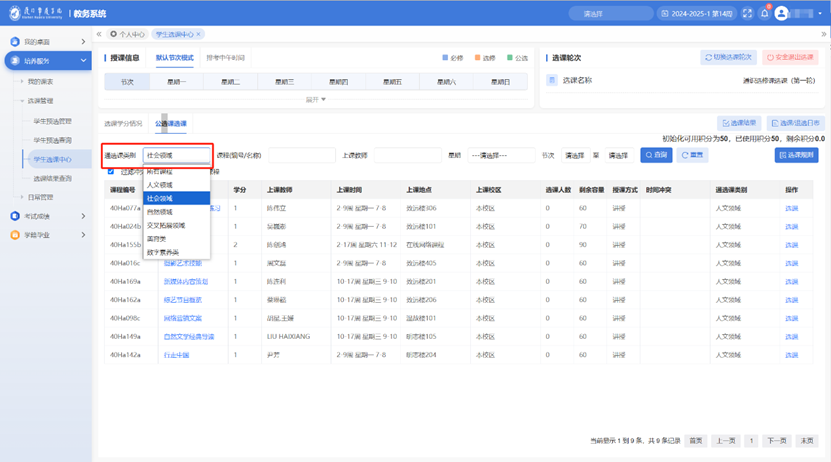Choose 人文领域 in the category dropdown

pyautogui.click(x=160, y=185)
